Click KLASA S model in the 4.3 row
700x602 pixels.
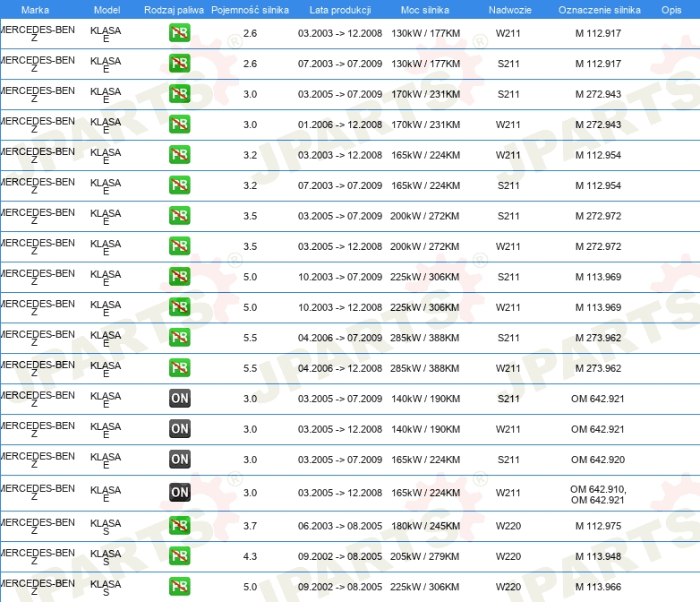coord(106,557)
